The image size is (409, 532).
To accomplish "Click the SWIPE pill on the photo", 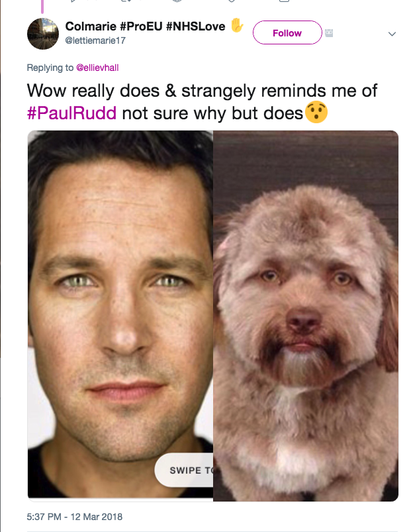I will [184, 470].
